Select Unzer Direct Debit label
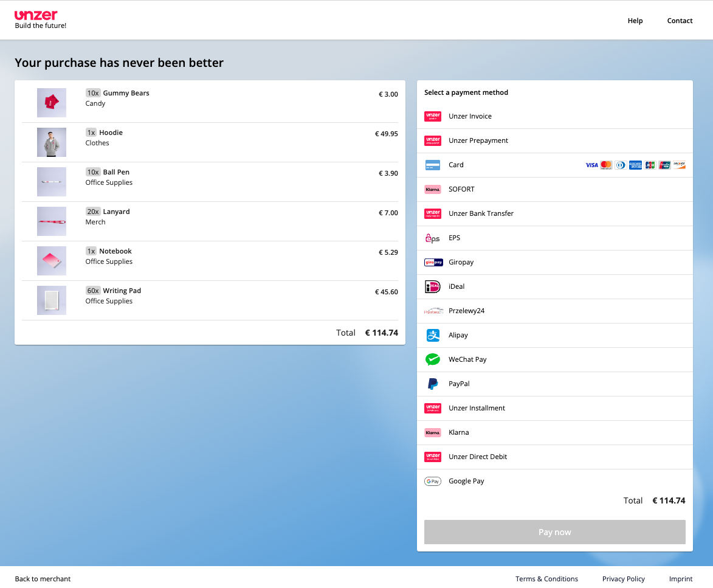 477,457
